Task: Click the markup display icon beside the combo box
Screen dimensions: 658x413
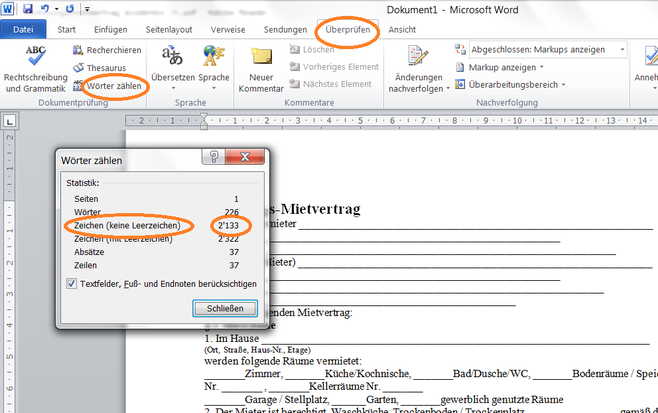Action: 460,50
